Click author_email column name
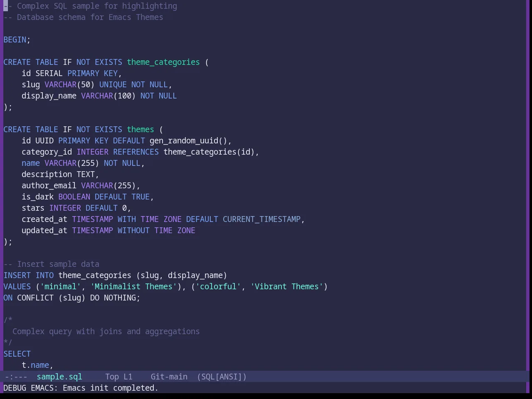Viewport: 532px width, 399px height. (49, 185)
